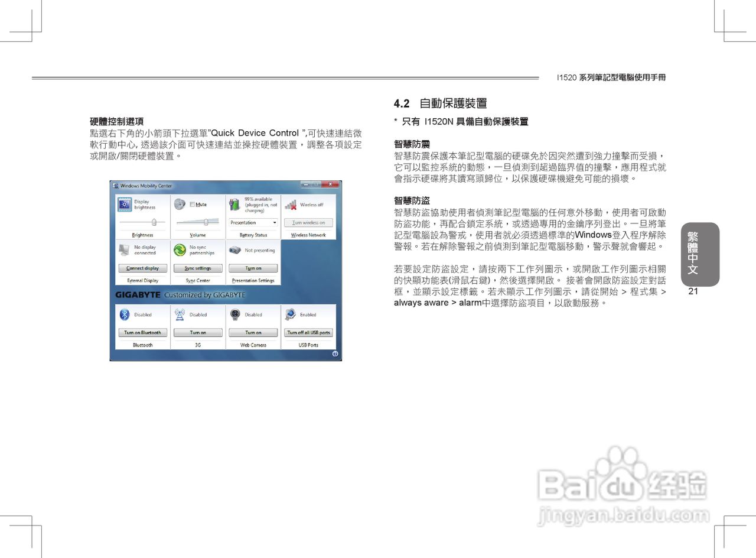Click the Connect display button
Screen dimensions: 756x558
(x=142, y=268)
